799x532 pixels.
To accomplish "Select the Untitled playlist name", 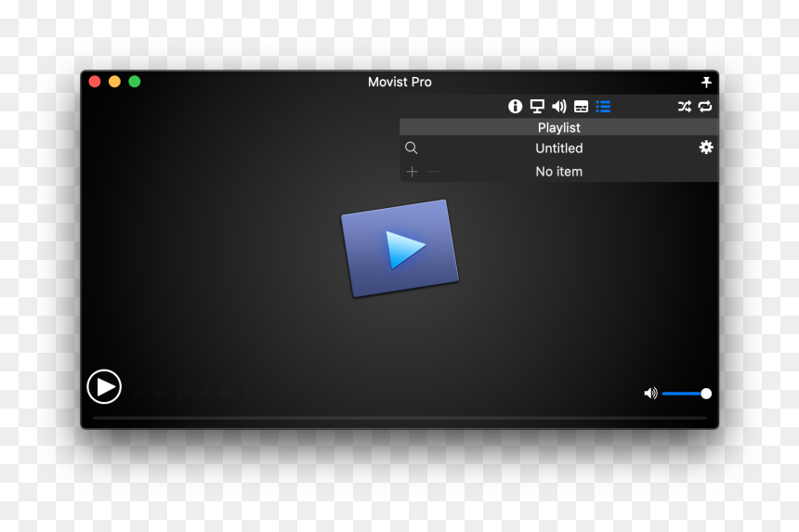I will 559,149.
